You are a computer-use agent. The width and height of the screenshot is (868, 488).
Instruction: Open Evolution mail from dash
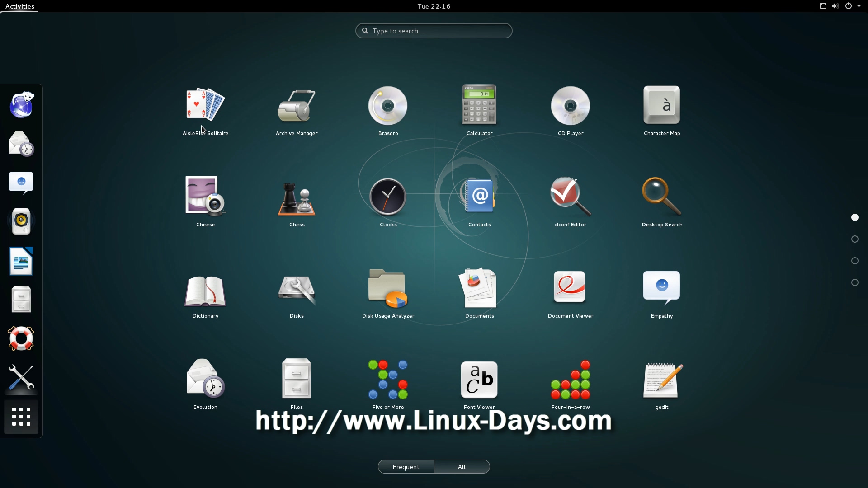(x=21, y=143)
